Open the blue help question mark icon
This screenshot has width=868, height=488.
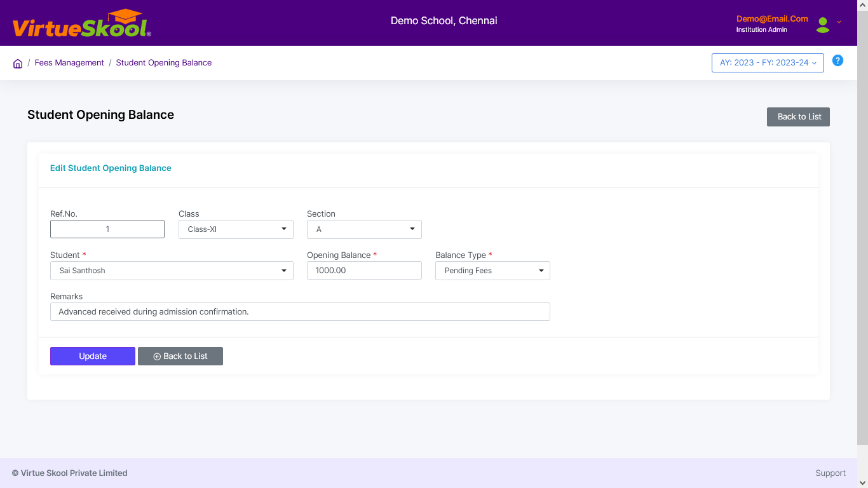(x=837, y=61)
